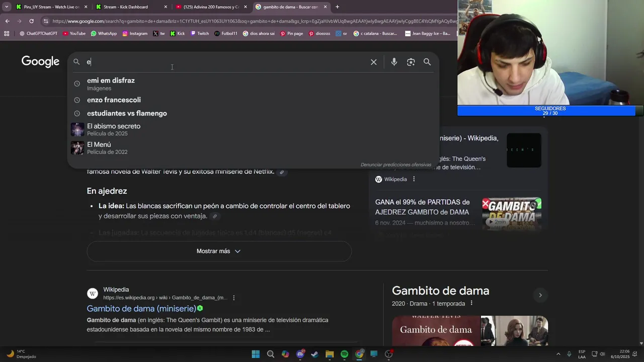Click the Google logo

40,62
